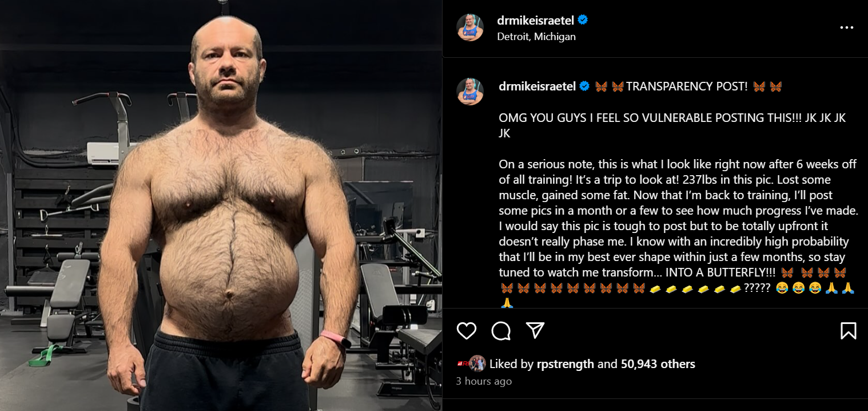Share the post using the paper plane icon
The width and height of the screenshot is (868, 411).
click(535, 330)
